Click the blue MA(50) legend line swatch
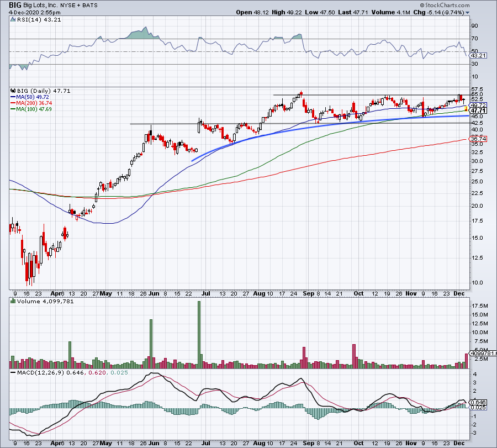Viewport: 497px width, 448px height. pyautogui.click(x=13, y=97)
